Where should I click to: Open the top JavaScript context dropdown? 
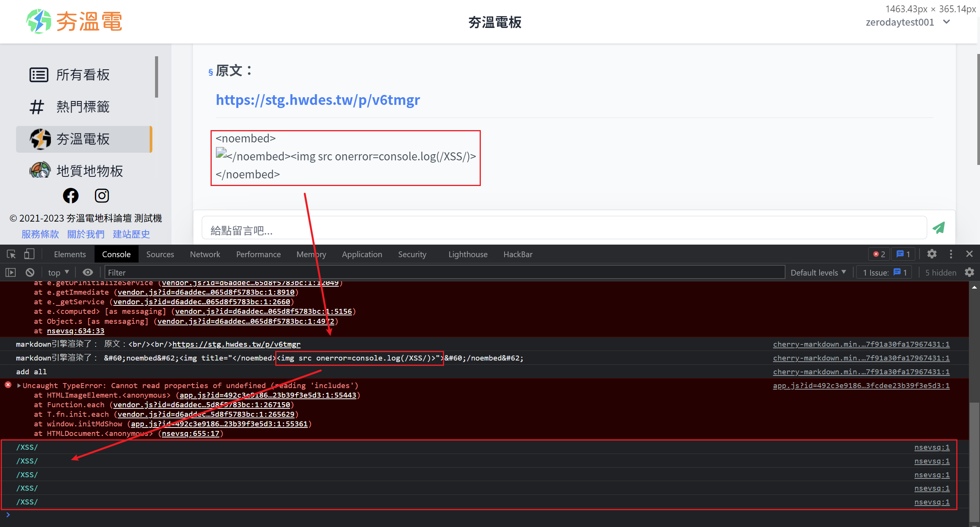(58, 272)
